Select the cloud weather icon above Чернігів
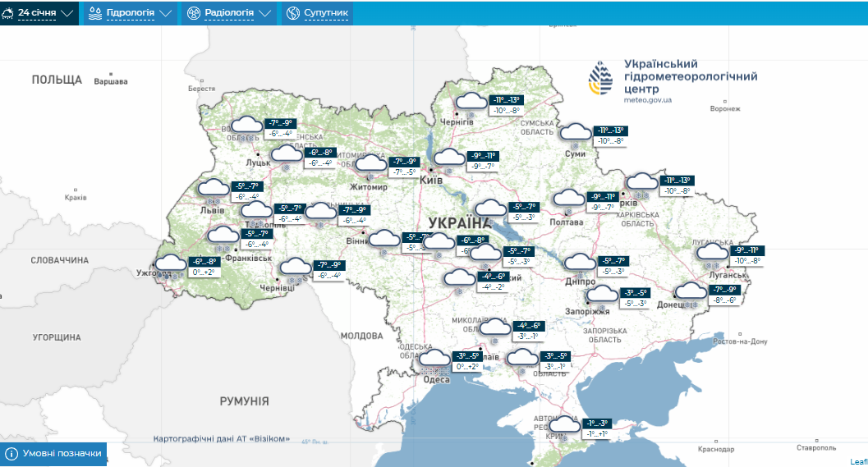 [471, 103]
